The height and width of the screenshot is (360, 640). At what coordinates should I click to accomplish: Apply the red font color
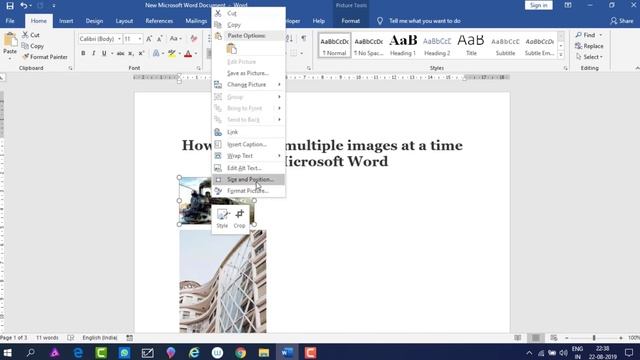coord(188,53)
